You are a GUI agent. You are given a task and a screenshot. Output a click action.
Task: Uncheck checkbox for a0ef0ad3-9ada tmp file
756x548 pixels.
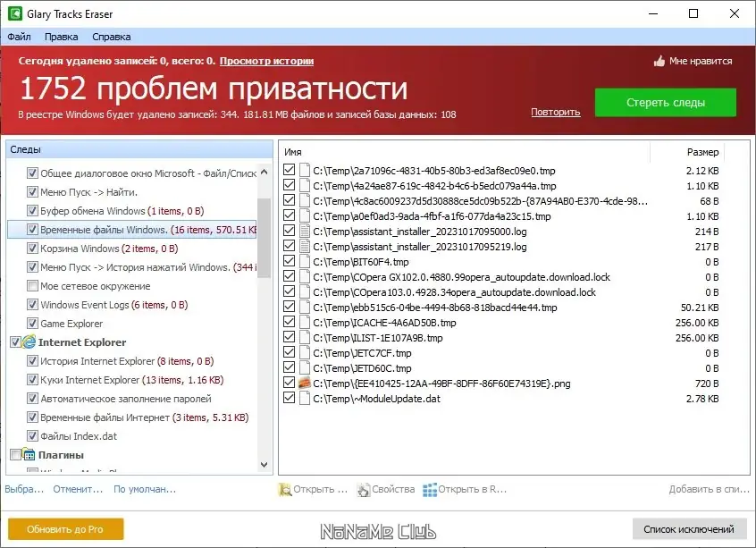[x=289, y=215]
